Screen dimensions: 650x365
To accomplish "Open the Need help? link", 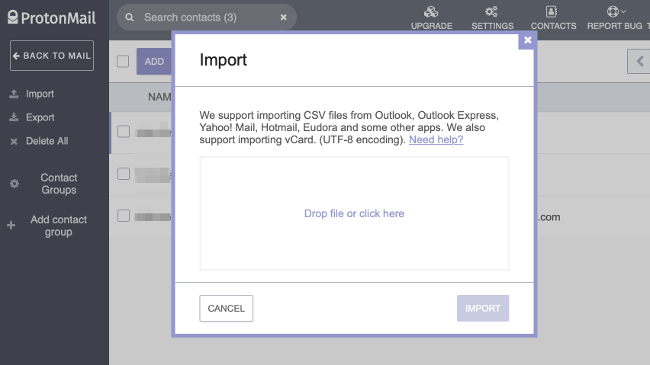I will [x=436, y=140].
